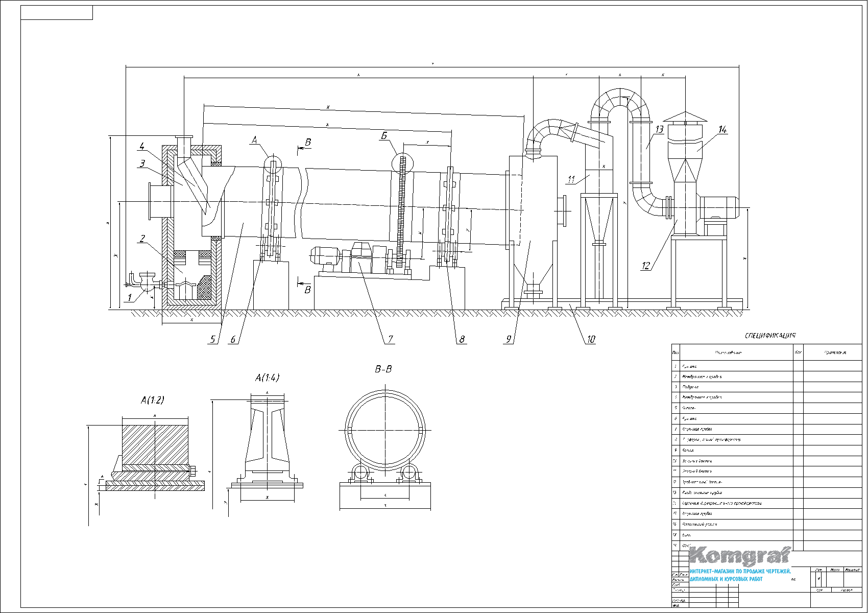Screen dimensions: 868x613
Task: Click callout number 13 beside the vertical duct
Action: point(659,129)
